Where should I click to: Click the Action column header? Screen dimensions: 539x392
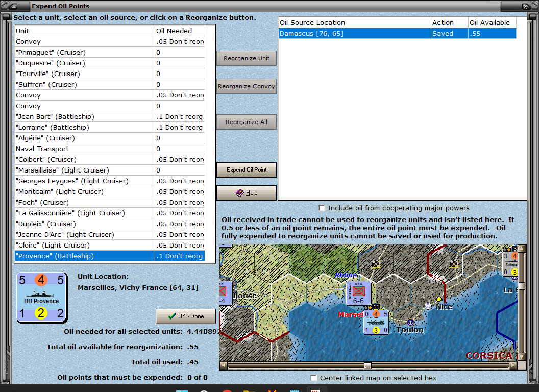coord(449,22)
